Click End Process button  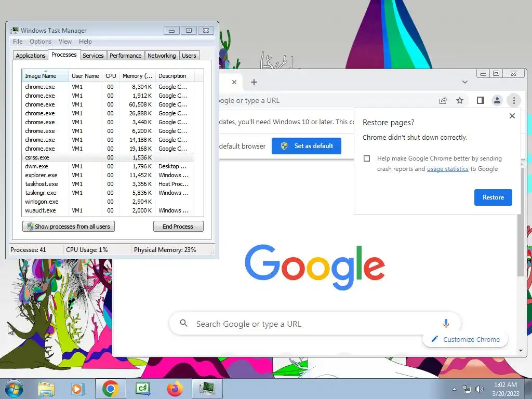(178, 227)
